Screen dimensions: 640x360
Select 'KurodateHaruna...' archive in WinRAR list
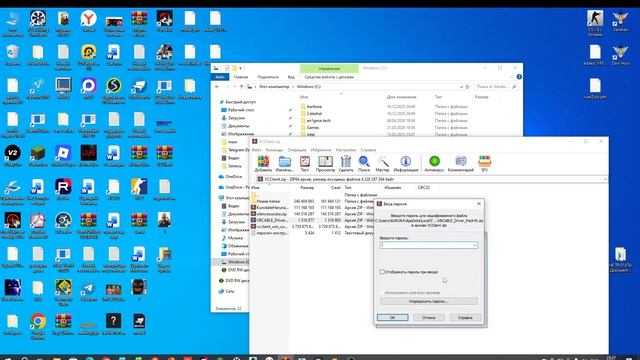coord(311,208)
